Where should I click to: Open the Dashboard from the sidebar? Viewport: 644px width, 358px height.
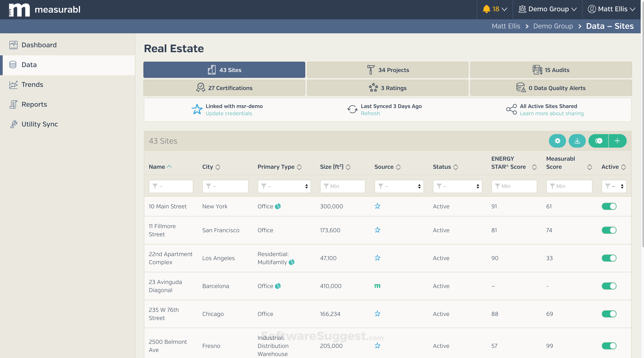39,45
